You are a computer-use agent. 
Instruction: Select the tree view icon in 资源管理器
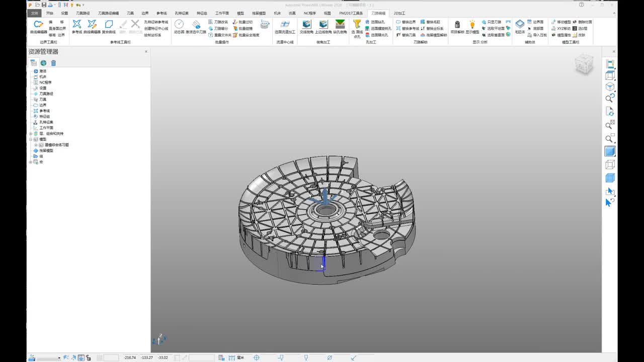coord(33,63)
